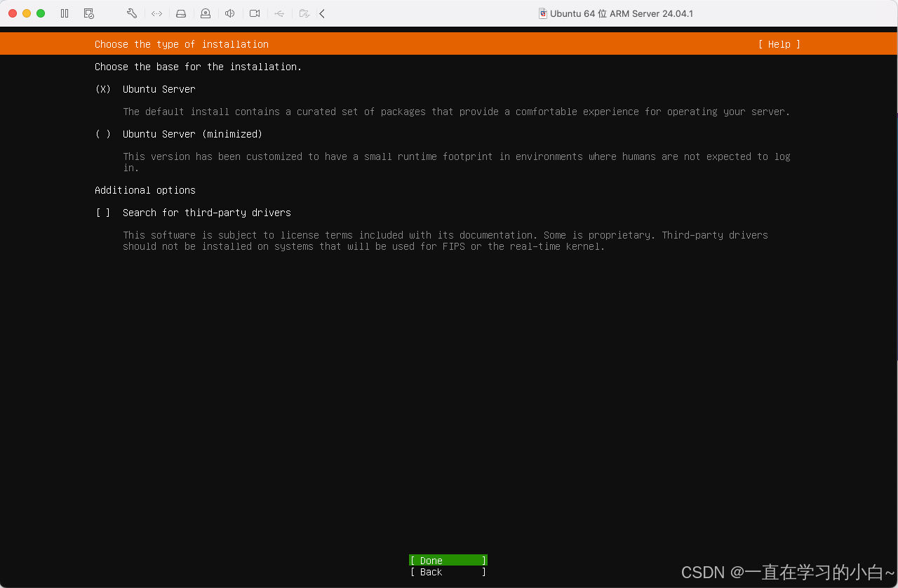Click 'Choose the type of installation' header text
898x588 pixels.
coord(182,44)
